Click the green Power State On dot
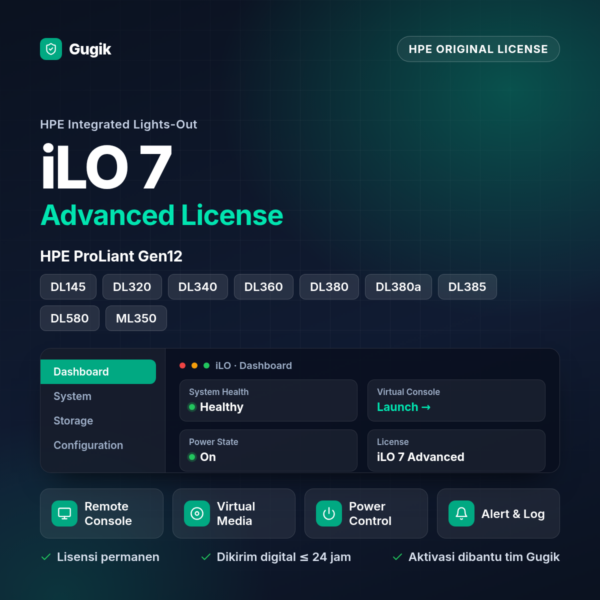Viewport: 600px width, 600px height. [x=192, y=457]
